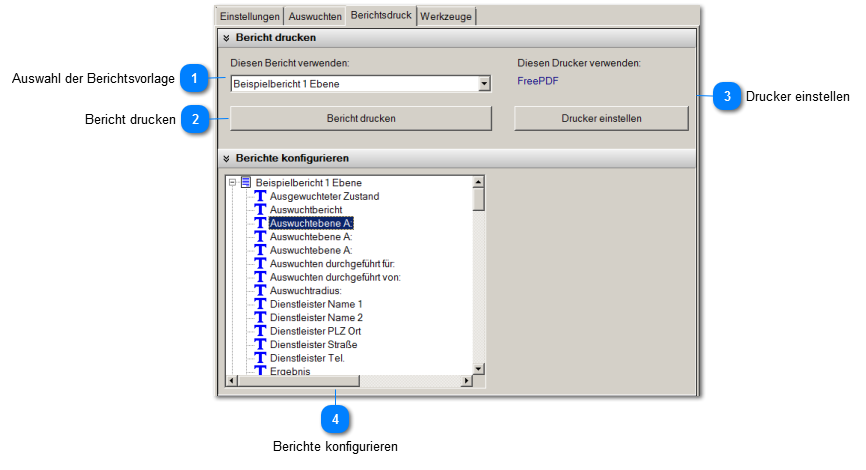Switch to the Einstellungen tab

(250, 16)
